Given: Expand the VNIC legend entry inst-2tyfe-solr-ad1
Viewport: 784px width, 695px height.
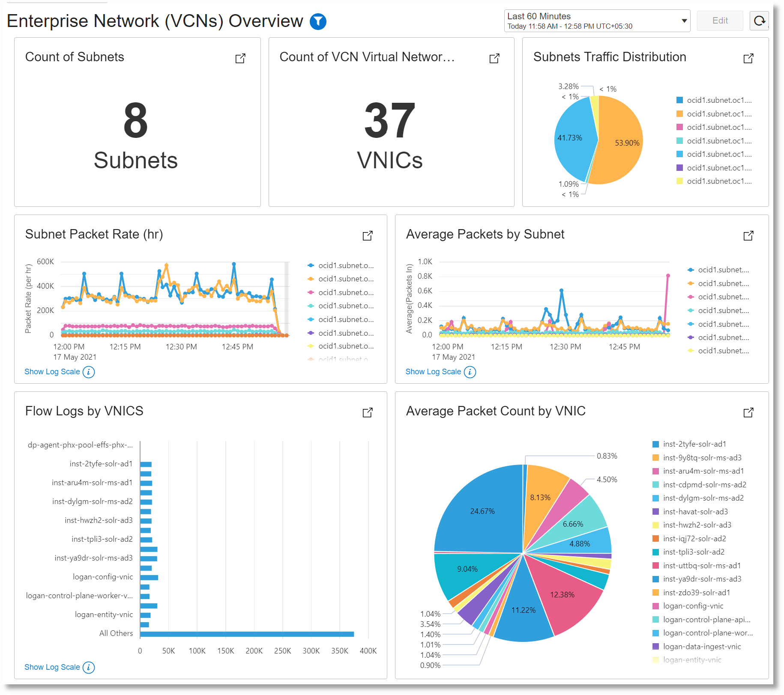Looking at the screenshot, I should pos(694,444).
